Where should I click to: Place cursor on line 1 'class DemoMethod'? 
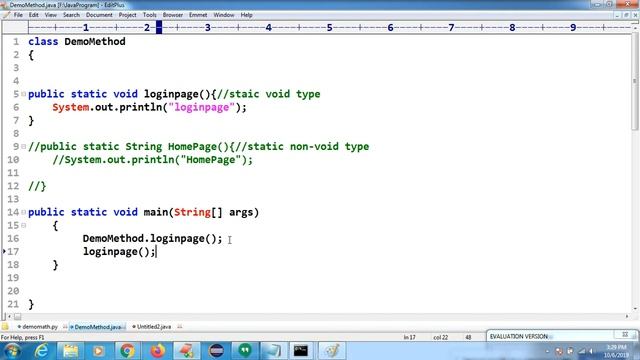click(x=77, y=42)
